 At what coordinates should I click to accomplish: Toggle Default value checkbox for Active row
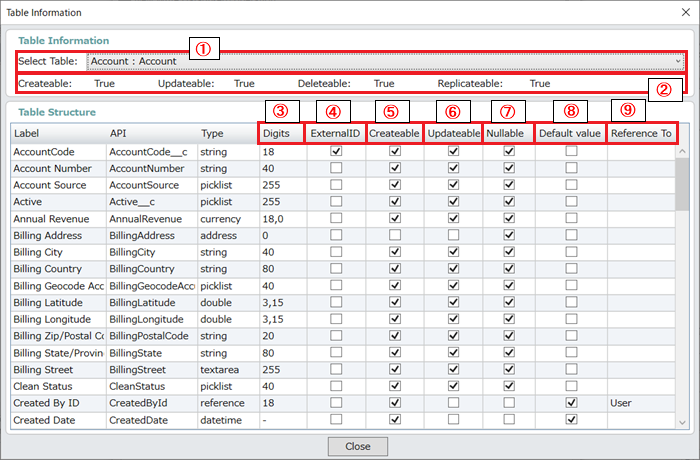(571, 201)
